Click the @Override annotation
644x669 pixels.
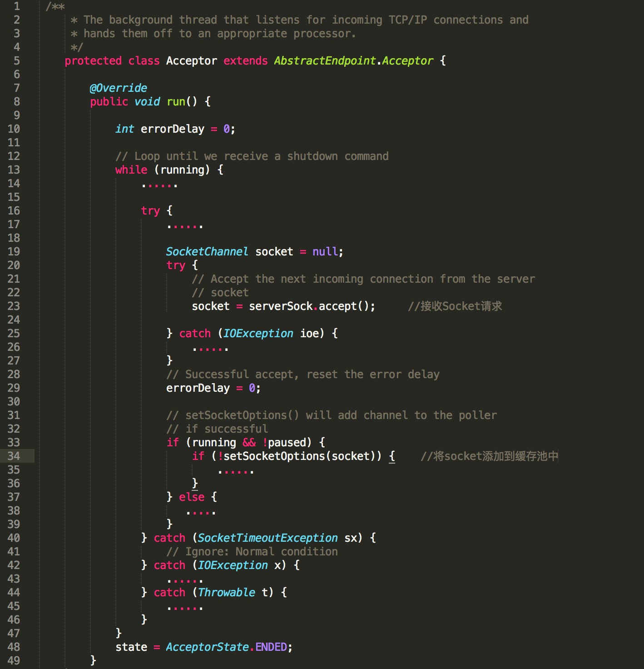pyautogui.click(x=119, y=88)
